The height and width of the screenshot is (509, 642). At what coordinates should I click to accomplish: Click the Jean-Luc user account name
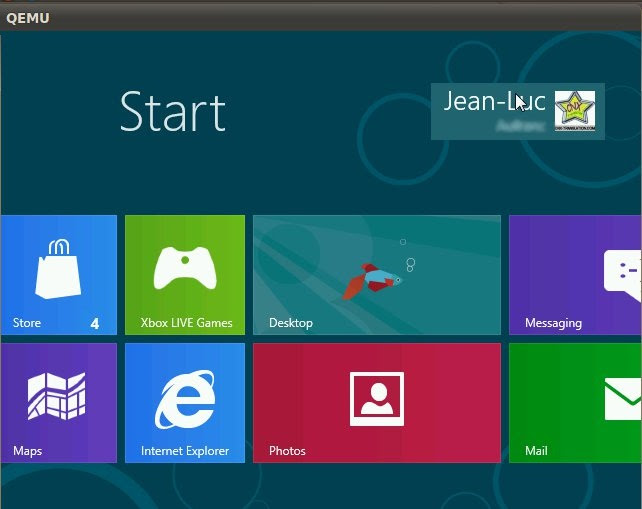495,101
